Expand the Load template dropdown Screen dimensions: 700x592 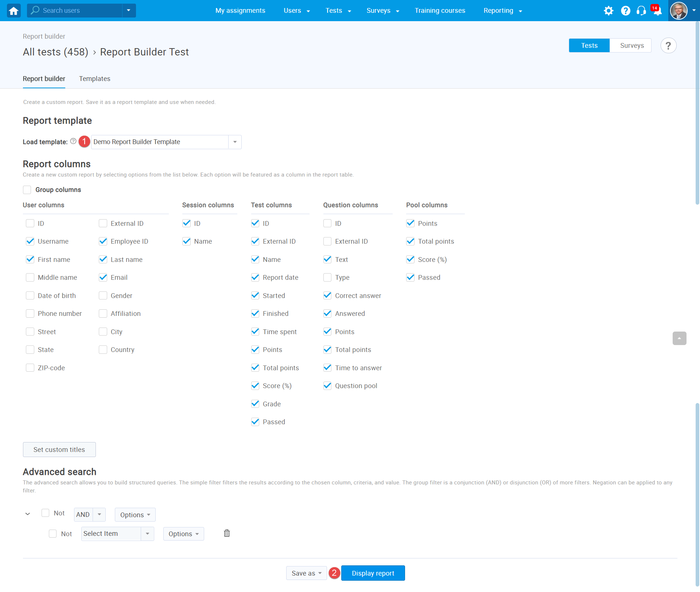(235, 142)
